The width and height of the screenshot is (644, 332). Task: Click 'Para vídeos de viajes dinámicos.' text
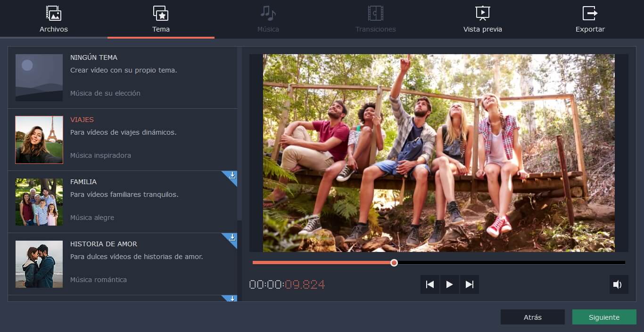tap(124, 132)
